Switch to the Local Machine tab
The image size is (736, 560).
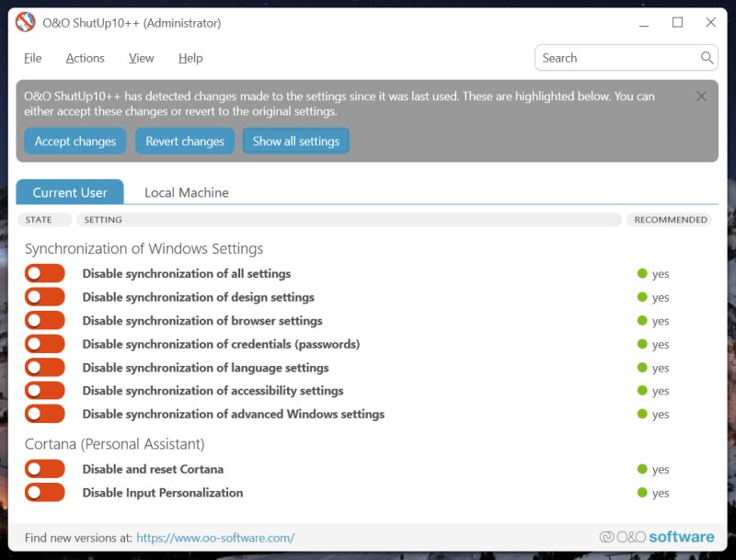coord(187,192)
